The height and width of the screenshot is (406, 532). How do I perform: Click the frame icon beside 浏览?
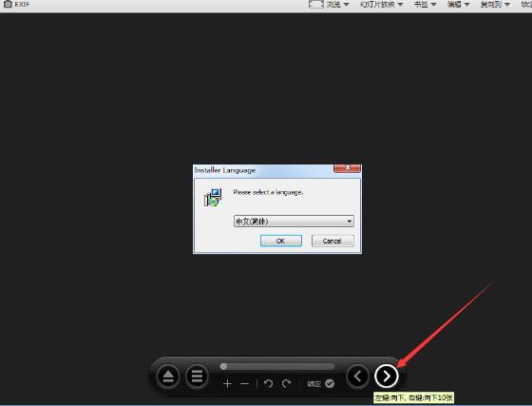pyautogui.click(x=315, y=4)
